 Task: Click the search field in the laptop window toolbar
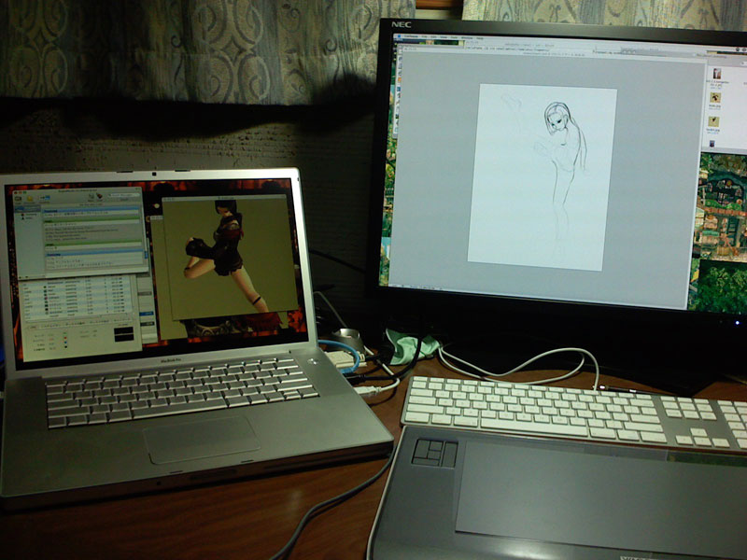coord(123,195)
